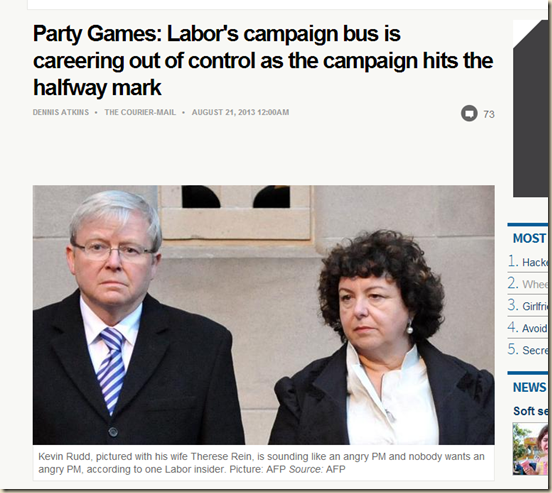The height and width of the screenshot is (493, 552).
Task: Open the Soft se... news story headline
Action: coord(530,411)
